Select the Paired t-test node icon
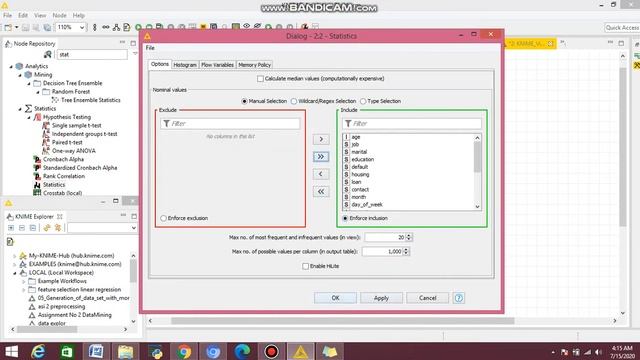Image resolution: width=640 pixels, height=360 pixels. click(x=46, y=142)
